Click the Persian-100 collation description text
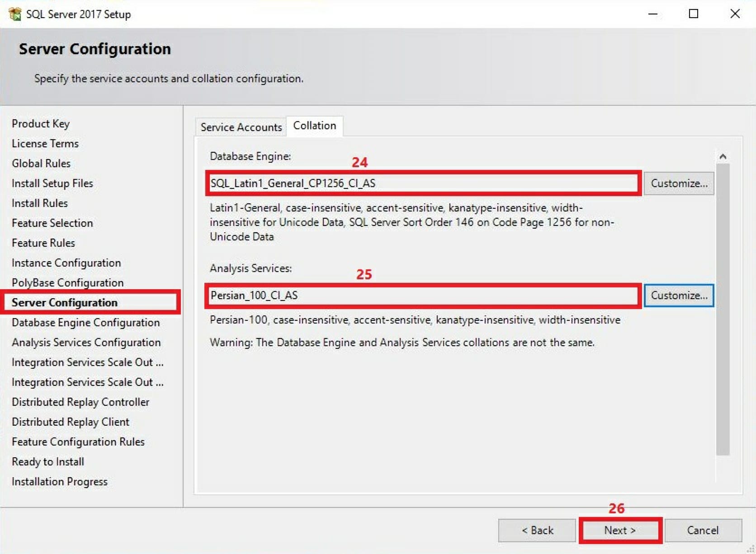Viewport: 756px width, 554px height. [x=415, y=319]
